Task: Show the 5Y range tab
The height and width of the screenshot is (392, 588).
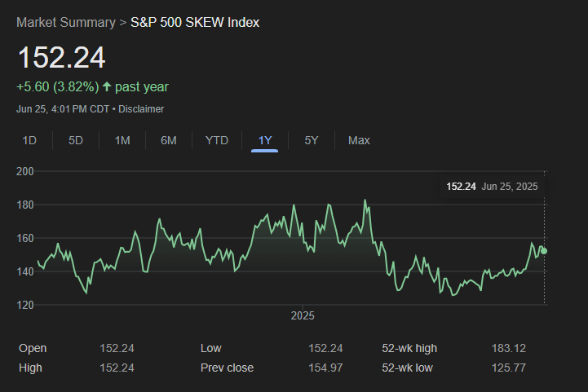Action: click(312, 140)
